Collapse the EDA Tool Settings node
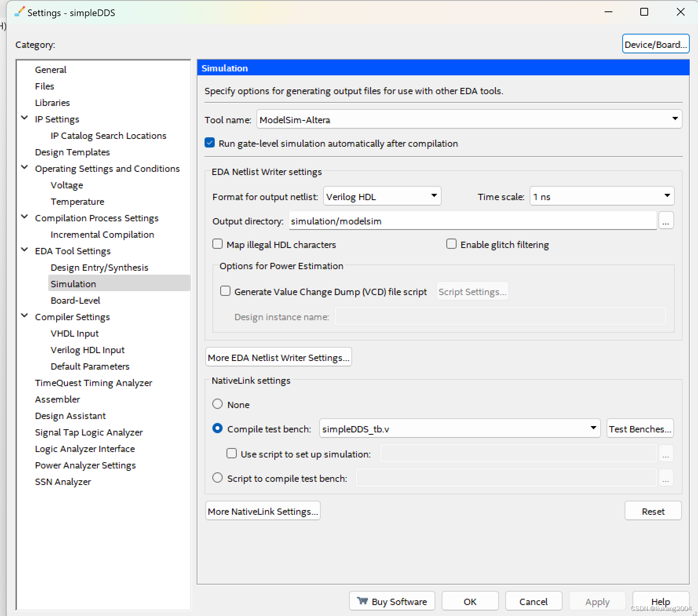Screen dimensions: 698x616 [24, 250]
